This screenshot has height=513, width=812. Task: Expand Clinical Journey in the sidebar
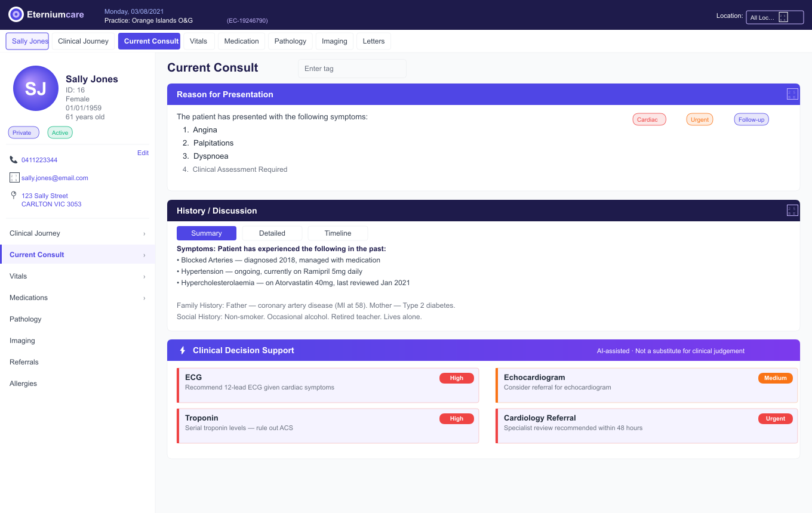pos(144,234)
